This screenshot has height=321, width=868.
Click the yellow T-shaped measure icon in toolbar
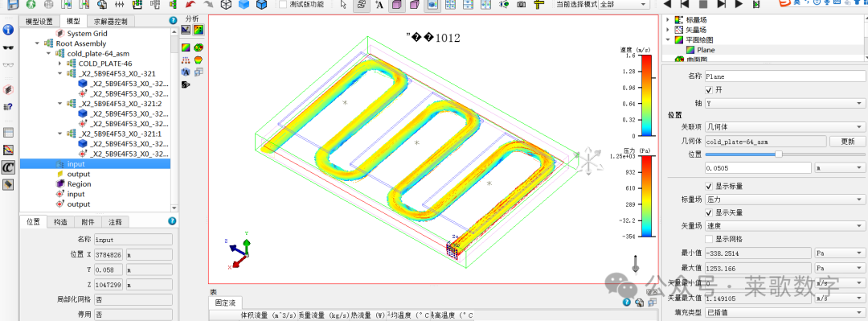538,5
